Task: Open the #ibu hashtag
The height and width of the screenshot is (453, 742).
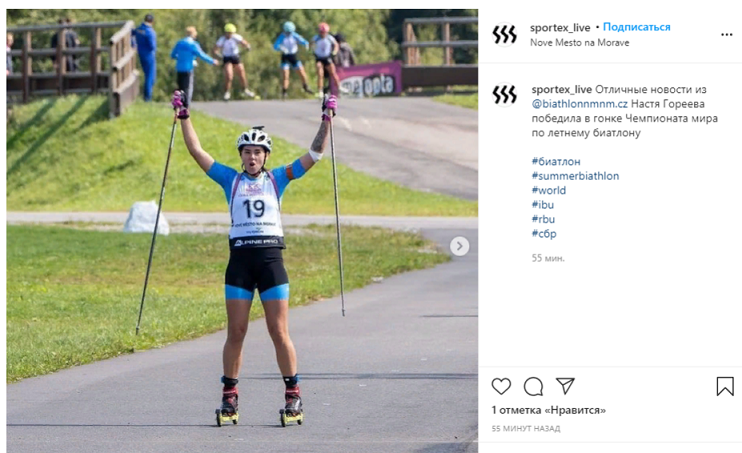Action: [x=542, y=204]
